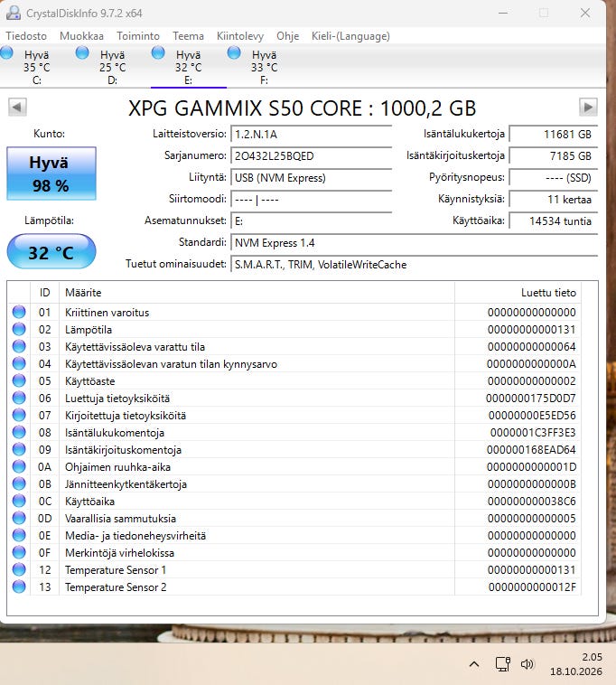Click status circle of Isäntäkirjoituskomentoja row
Viewport: 616px width, 685px height.
(19, 449)
